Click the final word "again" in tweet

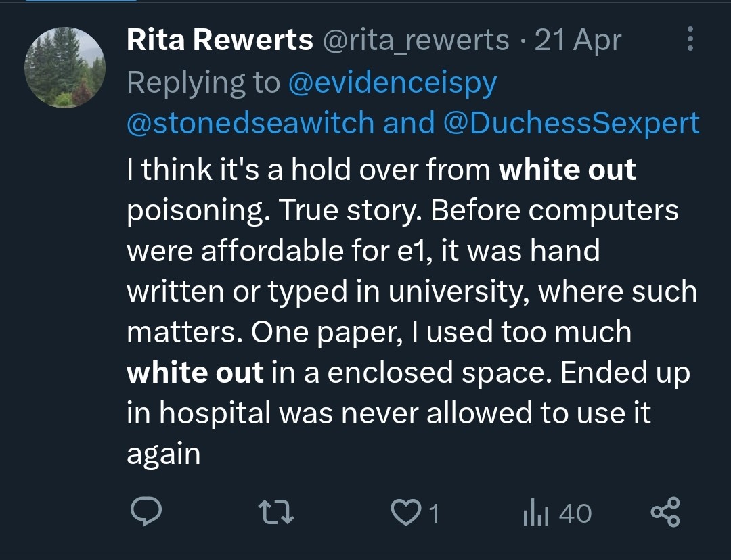pyautogui.click(x=163, y=454)
